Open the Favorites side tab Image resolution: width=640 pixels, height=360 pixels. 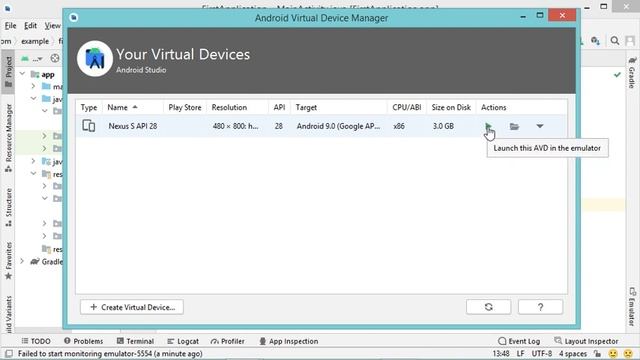click(8, 261)
